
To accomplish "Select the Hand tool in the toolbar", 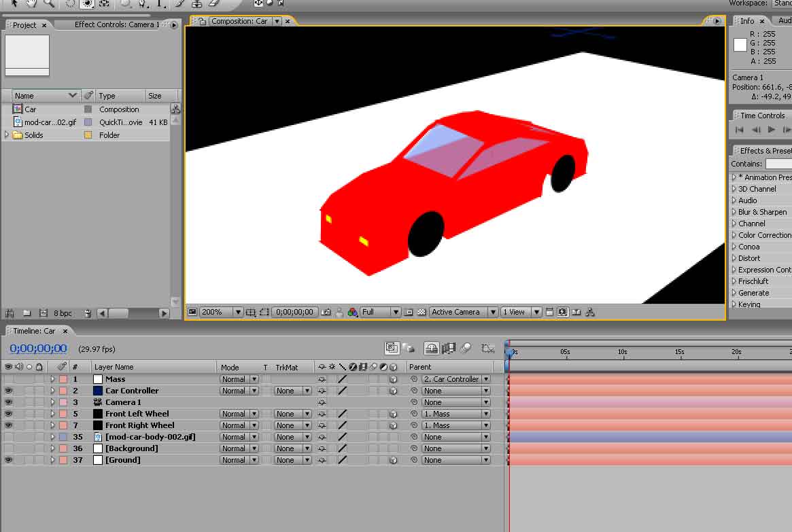I will point(31,3).
